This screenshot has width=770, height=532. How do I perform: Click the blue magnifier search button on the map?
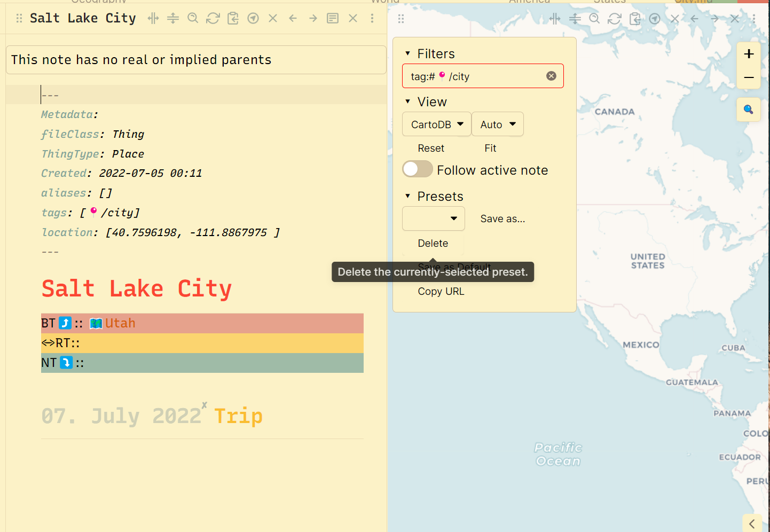(748, 109)
